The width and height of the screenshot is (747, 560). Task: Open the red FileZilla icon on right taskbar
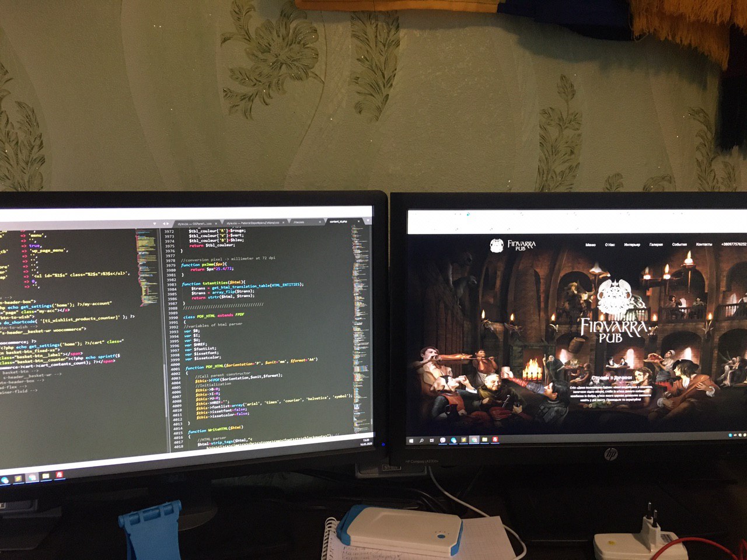(495, 439)
